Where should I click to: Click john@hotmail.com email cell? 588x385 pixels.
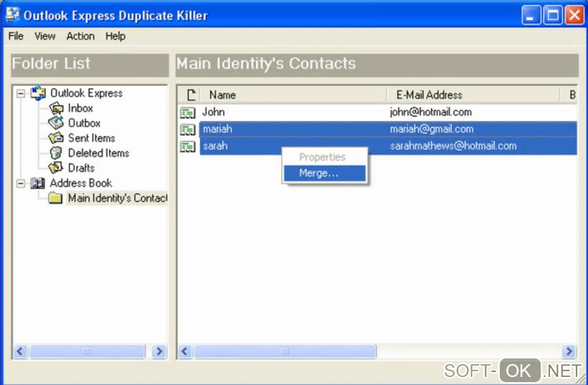click(431, 112)
